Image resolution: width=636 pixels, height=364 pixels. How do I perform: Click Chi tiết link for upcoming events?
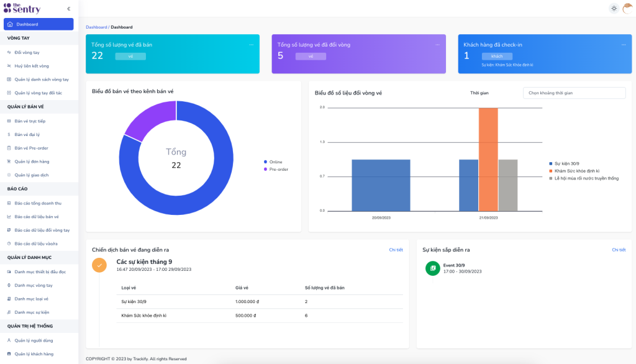pyautogui.click(x=618, y=250)
